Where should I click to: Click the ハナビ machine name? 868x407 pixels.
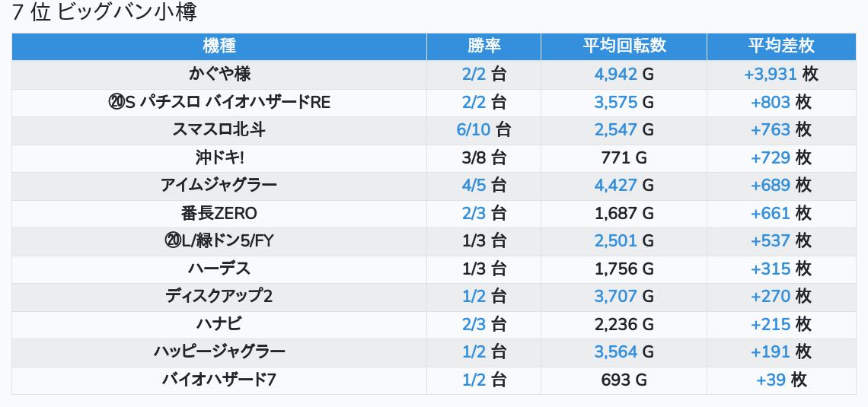pyautogui.click(x=219, y=324)
